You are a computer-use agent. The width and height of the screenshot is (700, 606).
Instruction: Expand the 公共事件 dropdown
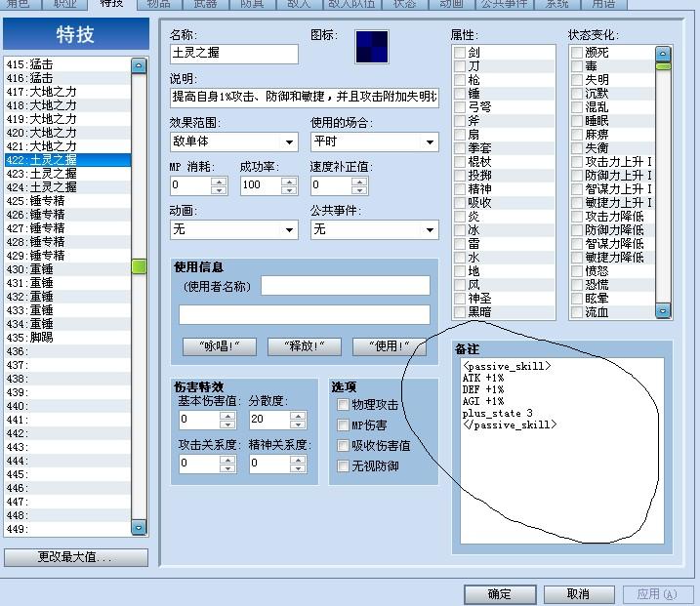pyautogui.click(x=375, y=230)
